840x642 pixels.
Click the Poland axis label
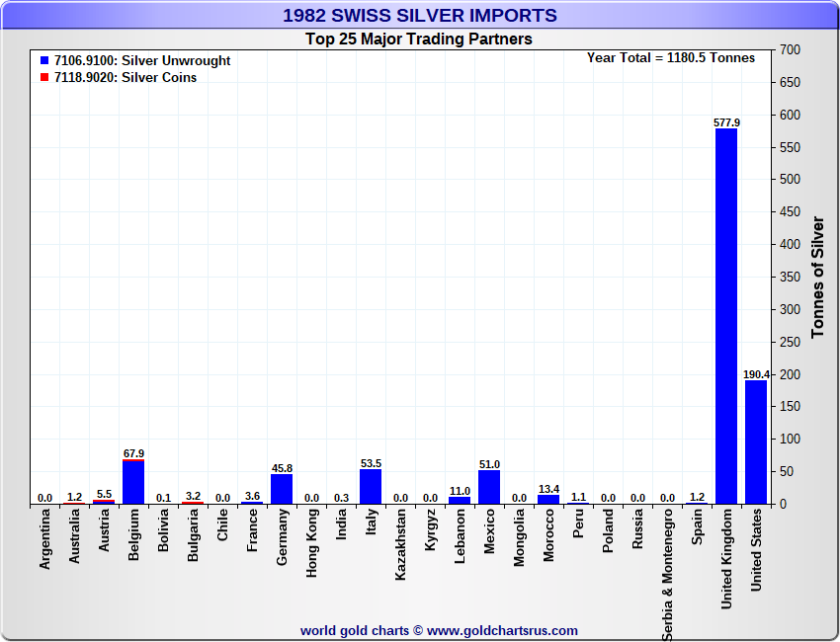(608, 530)
